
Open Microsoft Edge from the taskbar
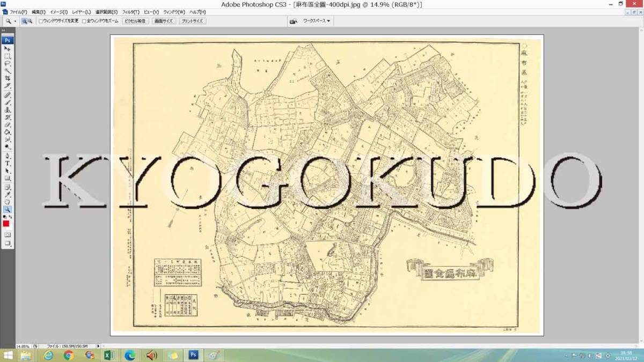click(130, 355)
